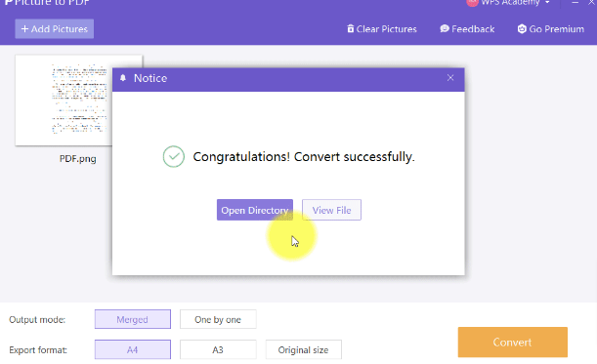Choose Original size export format
Image resolution: width=597 pixels, height=364 pixels.
pos(304,349)
